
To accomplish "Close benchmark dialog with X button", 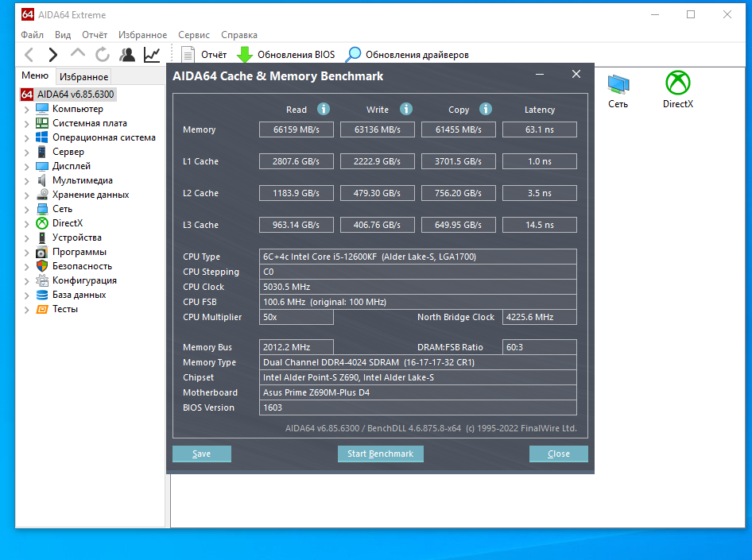I will (576, 74).
